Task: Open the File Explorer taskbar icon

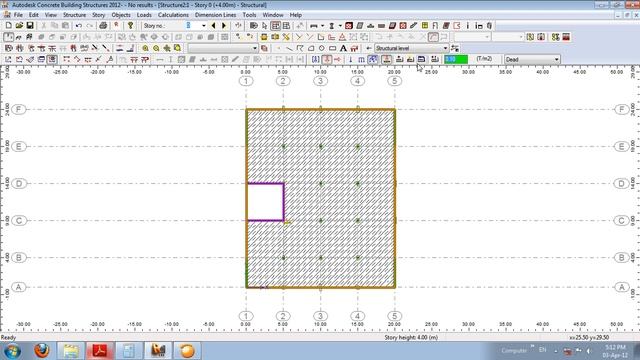Action: [x=71, y=351]
